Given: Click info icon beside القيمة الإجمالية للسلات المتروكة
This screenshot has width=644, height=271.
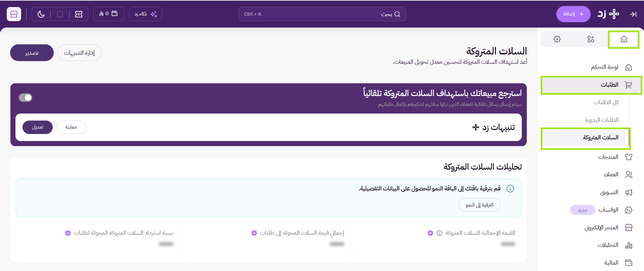Looking at the screenshot, I should [440, 233].
